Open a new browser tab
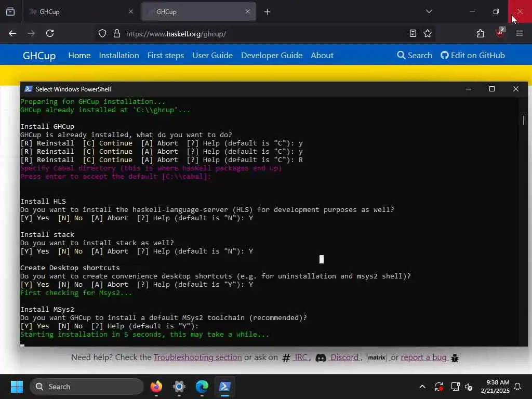The width and height of the screenshot is (532, 399). [x=268, y=12]
